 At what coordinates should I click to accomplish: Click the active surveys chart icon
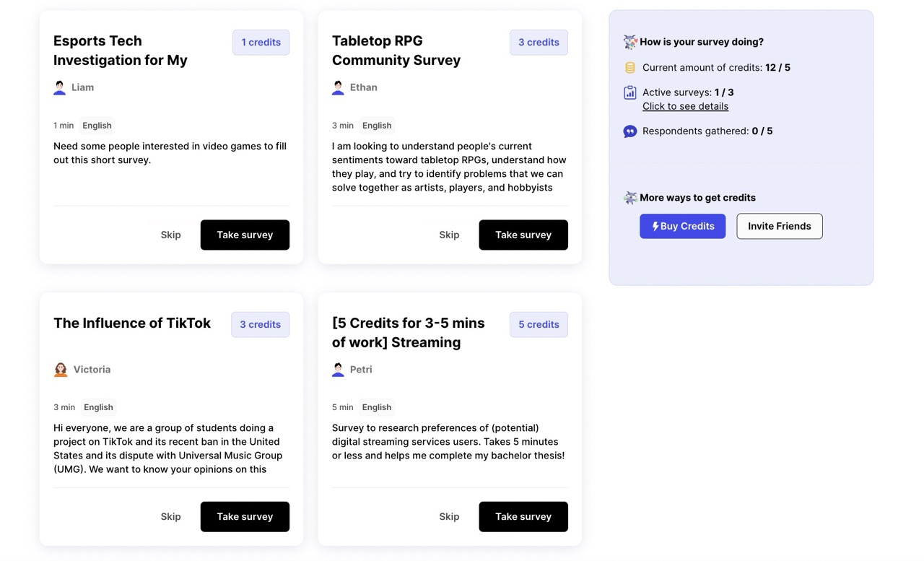tap(630, 92)
